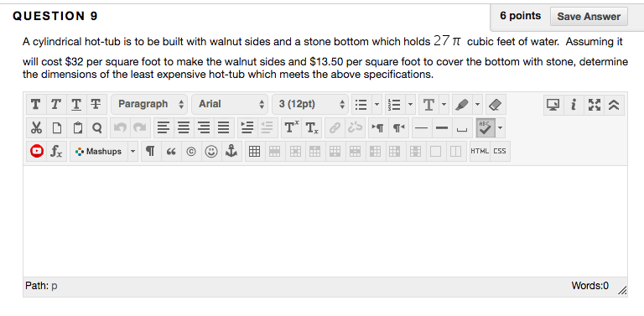Open the Mashups menu
The height and width of the screenshot is (316, 644).
click(x=104, y=152)
